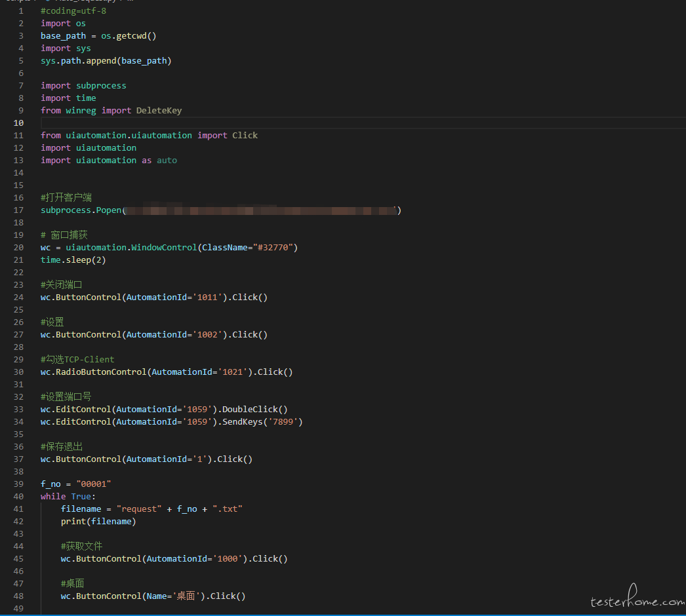Image resolution: width=686 pixels, height=616 pixels.
Task: Click the 'import subprocess' line
Action: (83, 86)
